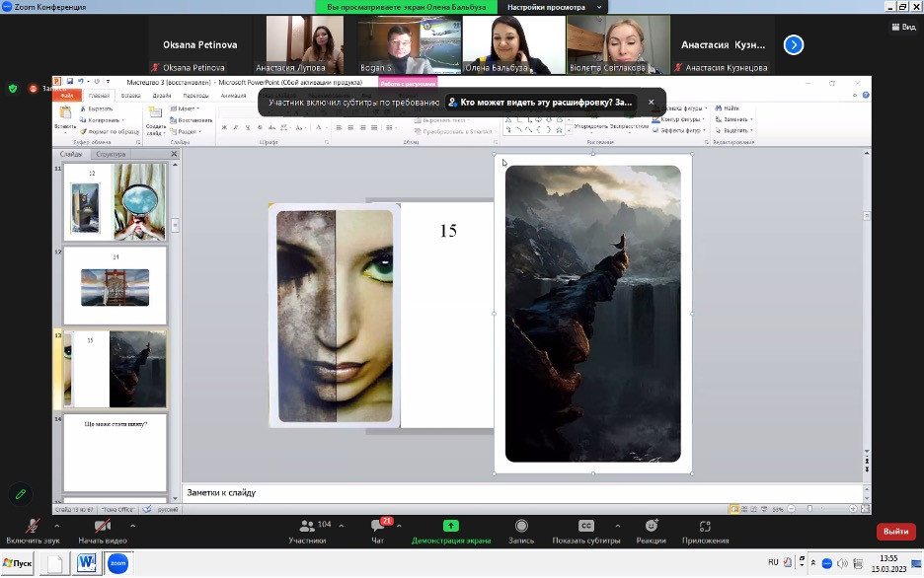Click the Zoom reactions (Реакции) icon

[651, 527]
